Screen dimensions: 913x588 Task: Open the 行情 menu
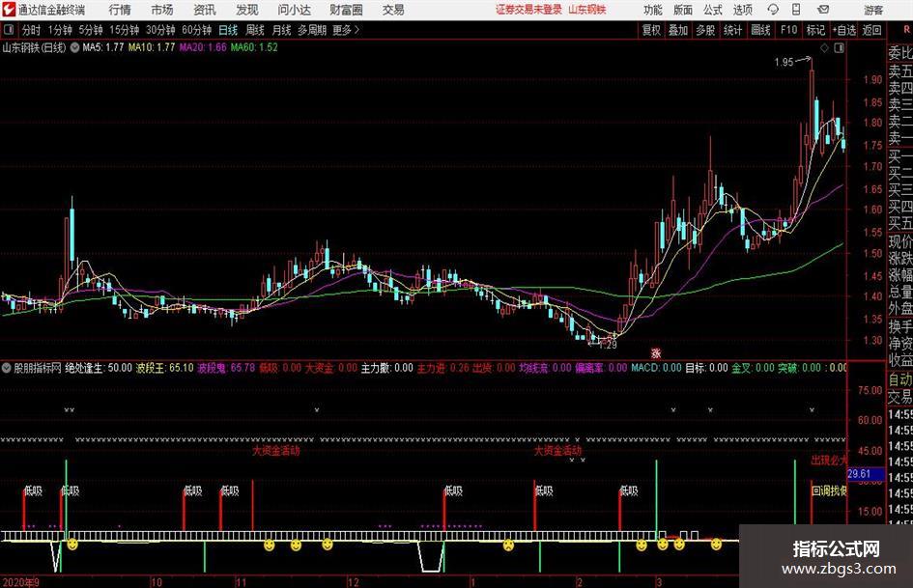click(x=120, y=10)
